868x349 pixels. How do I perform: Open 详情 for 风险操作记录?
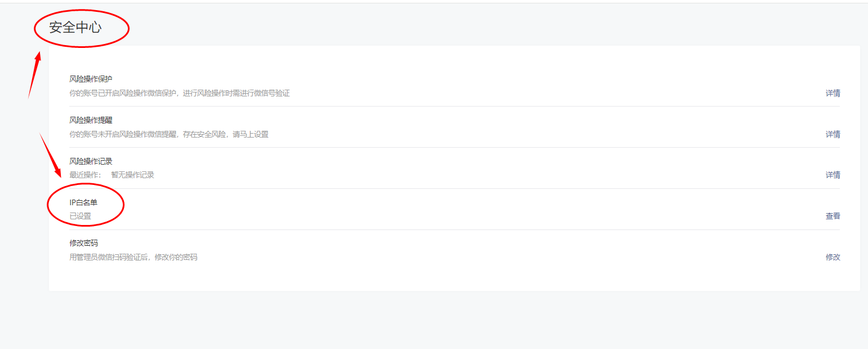tap(833, 175)
